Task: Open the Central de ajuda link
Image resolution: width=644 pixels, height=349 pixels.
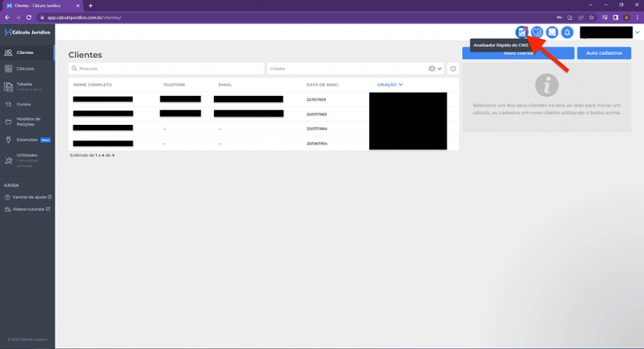Action: (x=29, y=197)
